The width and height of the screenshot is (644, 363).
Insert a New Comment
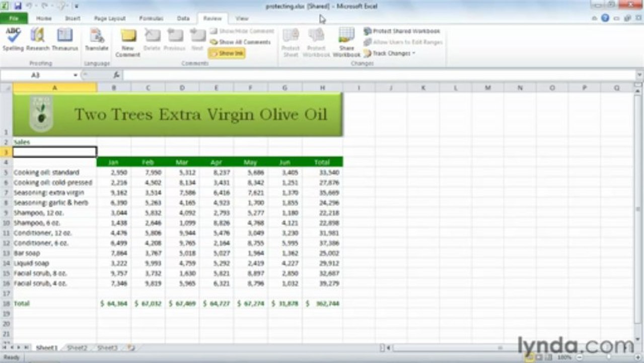[128, 42]
